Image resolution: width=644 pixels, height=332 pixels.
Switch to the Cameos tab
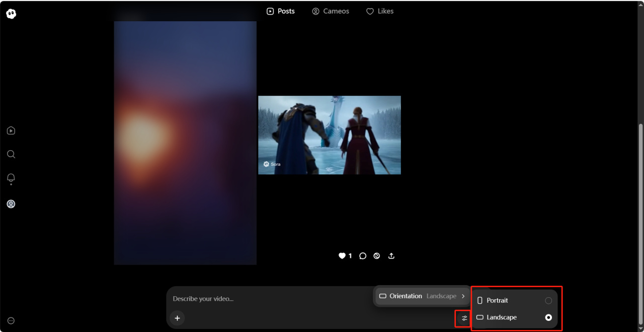click(331, 11)
